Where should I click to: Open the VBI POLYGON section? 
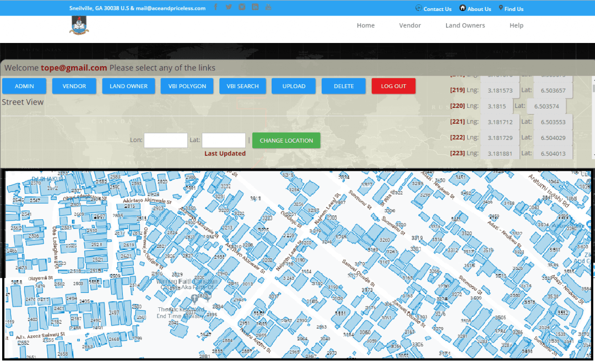pyautogui.click(x=187, y=86)
